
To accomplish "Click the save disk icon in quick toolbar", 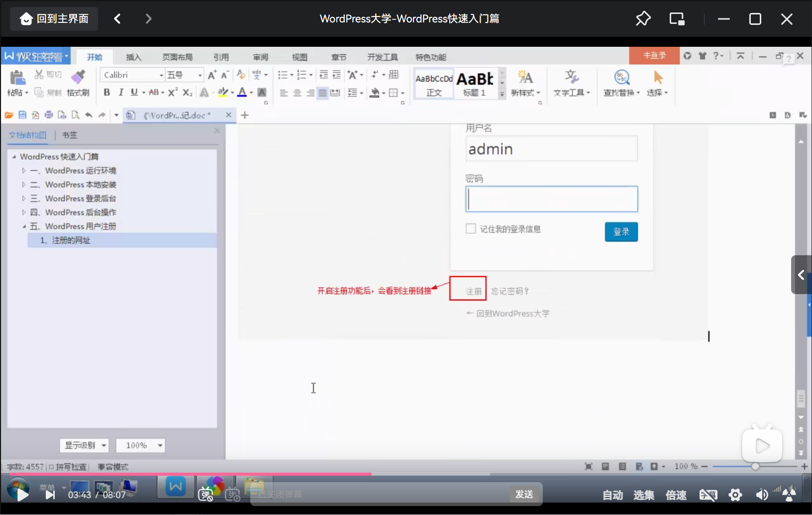I will click(22, 115).
